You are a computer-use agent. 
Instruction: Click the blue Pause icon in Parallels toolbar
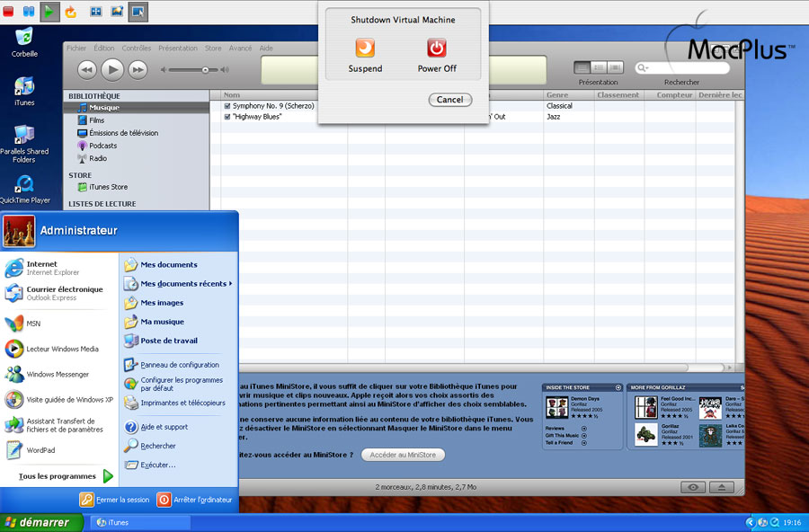point(29,12)
